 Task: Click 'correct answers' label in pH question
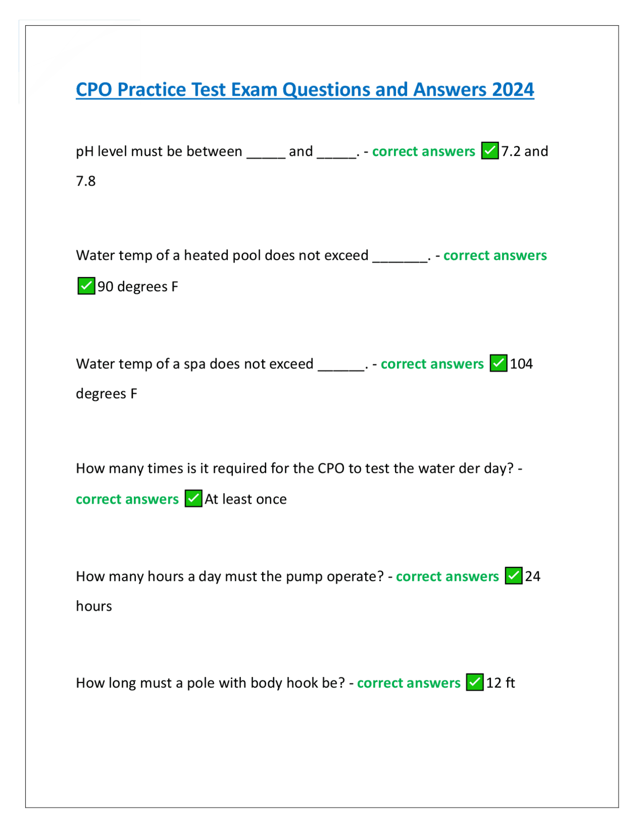(423, 151)
